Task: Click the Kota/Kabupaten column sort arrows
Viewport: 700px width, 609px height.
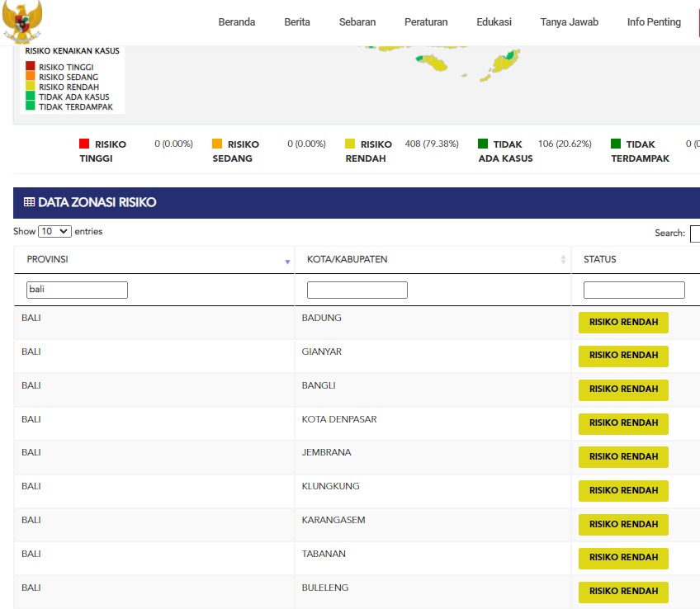Action: coord(564,260)
